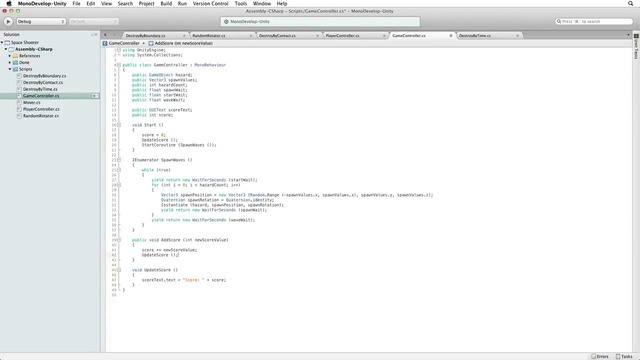
Task: Close the PlayerController.cs tab
Action: pos(384,36)
